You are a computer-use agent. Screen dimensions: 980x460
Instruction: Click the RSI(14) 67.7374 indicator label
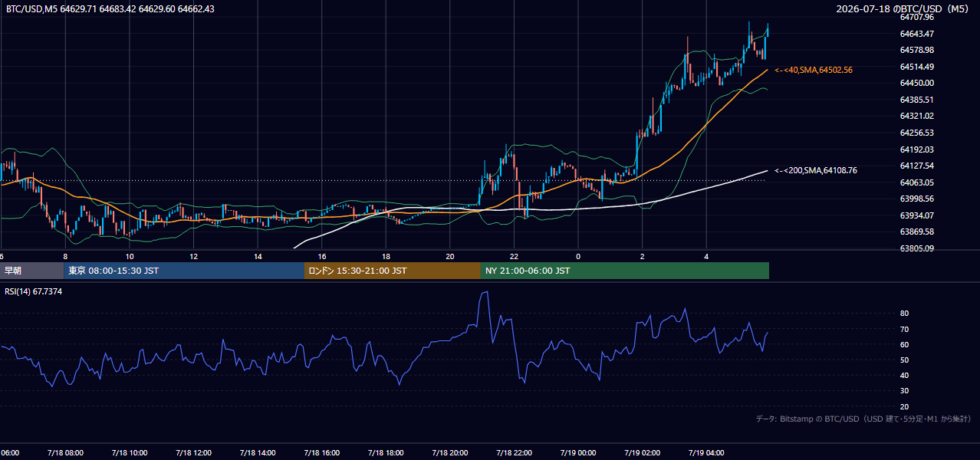[x=34, y=291]
